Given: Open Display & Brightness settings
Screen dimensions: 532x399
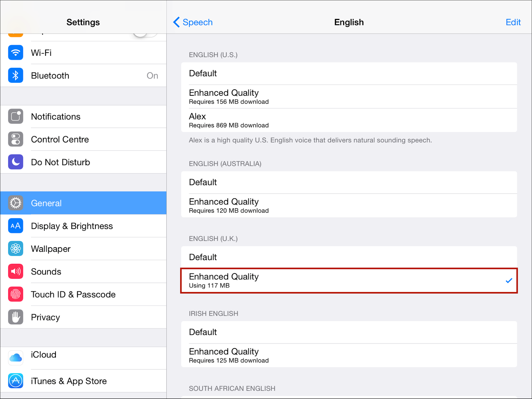Looking at the screenshot, I should pos(83,226).
